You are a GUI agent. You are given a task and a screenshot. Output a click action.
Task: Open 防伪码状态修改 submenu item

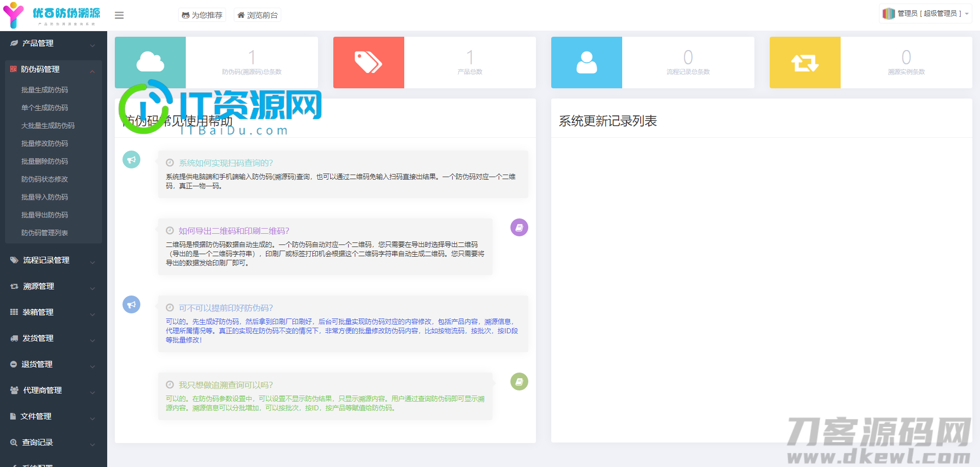pyautogui.click(x=44, y=179)
